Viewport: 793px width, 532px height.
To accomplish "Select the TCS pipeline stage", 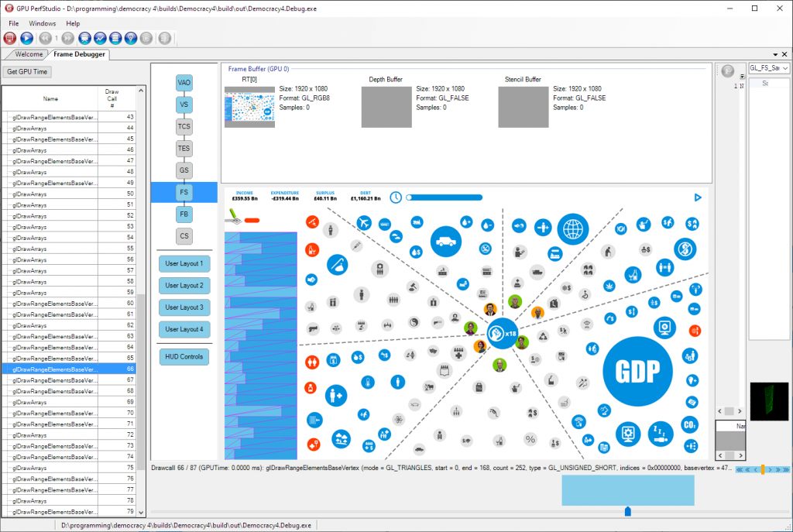I will pyautogui.click(x=184, y=126).
